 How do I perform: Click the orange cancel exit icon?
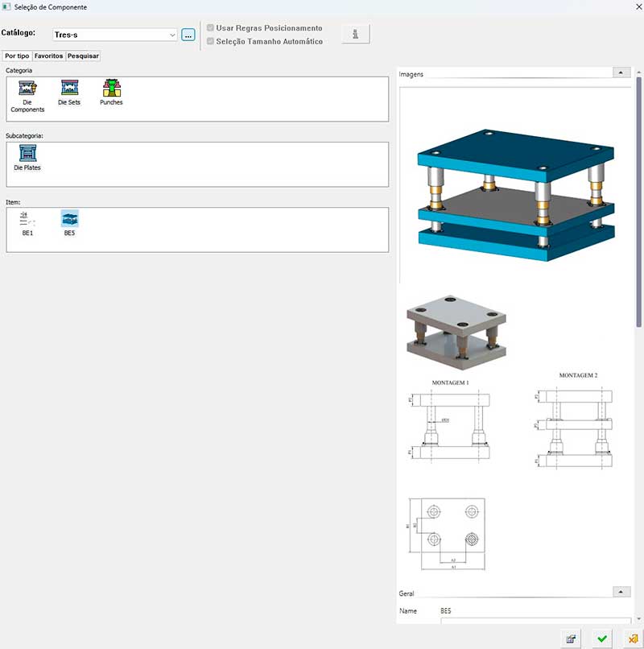(633, 639)
